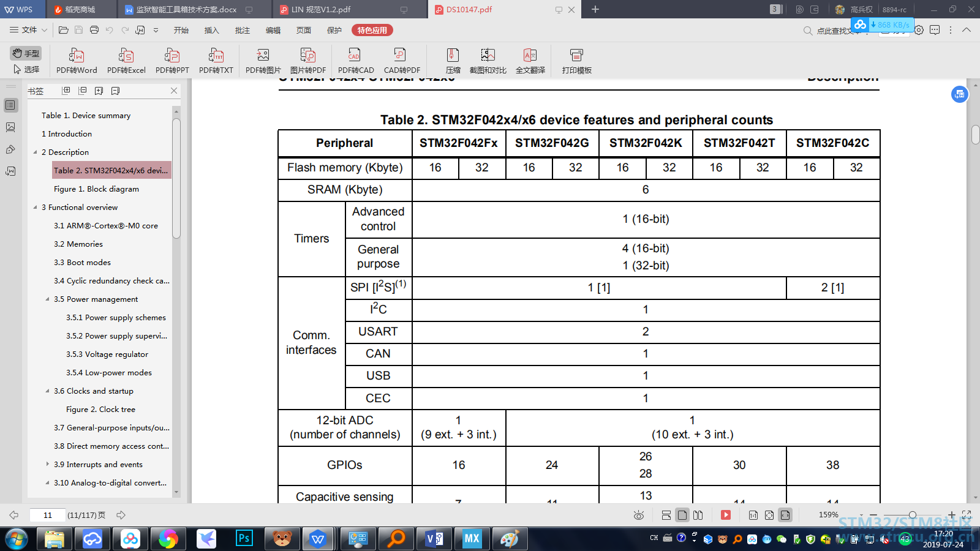Open the feedback chat icon
The height and width of the screenshot is (551, 980).
point(935,30)
